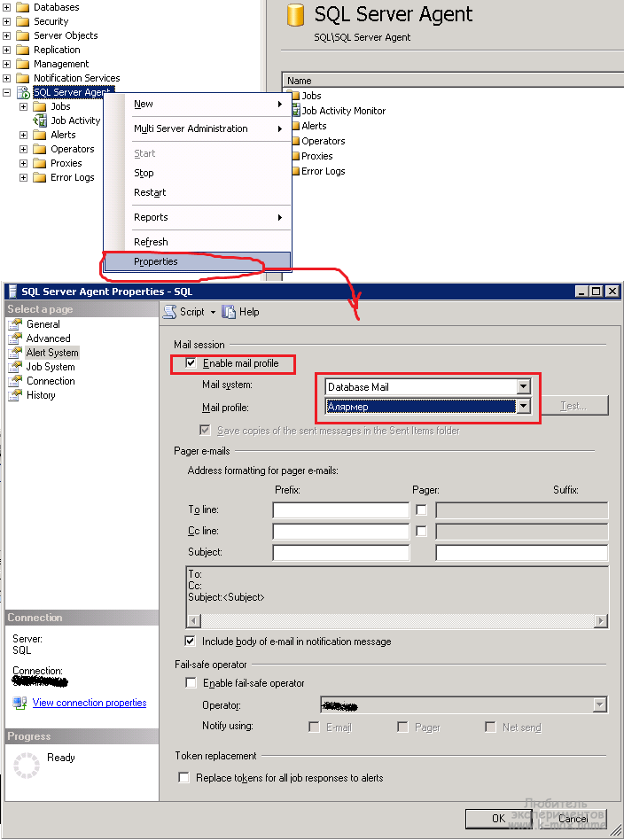Viewport: 624px width, 840px height.
Task: Check the Cc line Pager checkbox
Action: 421,532
